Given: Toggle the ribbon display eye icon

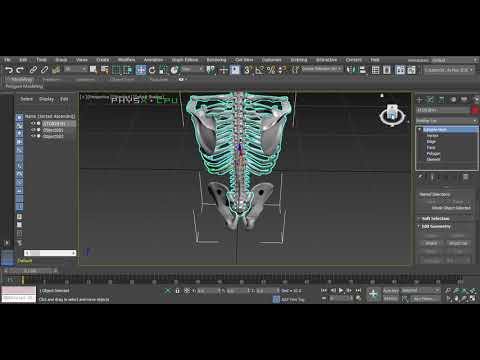Looking at the screenshot, I should 181,79.
